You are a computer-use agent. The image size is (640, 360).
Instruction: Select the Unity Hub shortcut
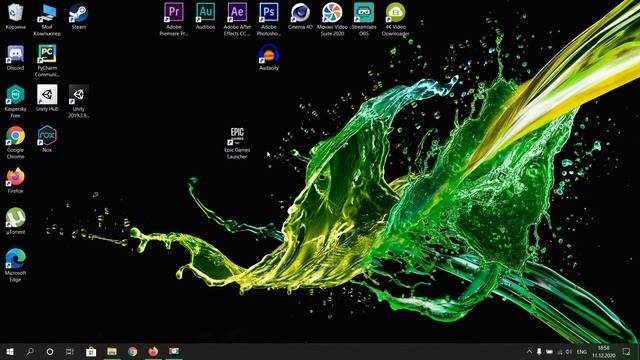(x=47, y=98)
